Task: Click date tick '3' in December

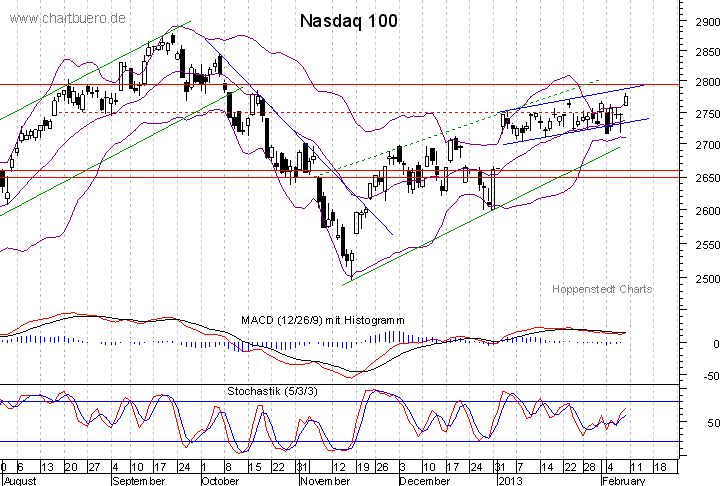Action: 403,467
